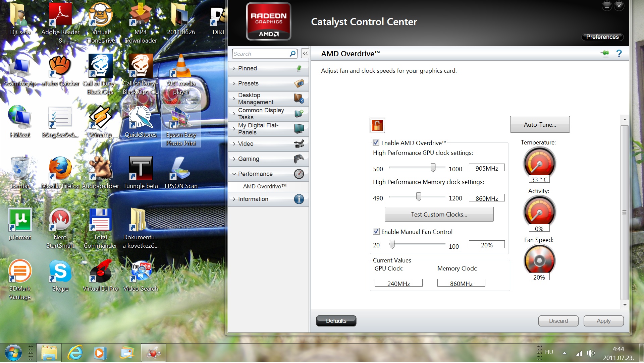
Task: Click the 905MHz GPU clock field
Action: point(487,168)
